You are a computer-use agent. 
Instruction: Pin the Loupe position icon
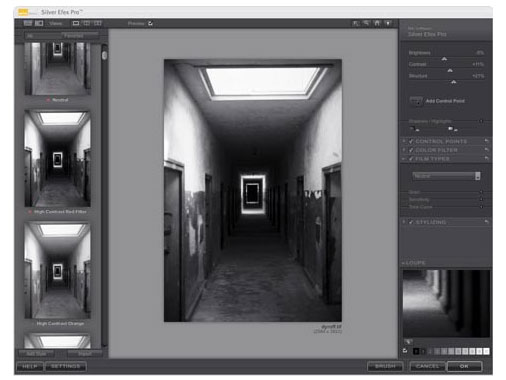coord(408,342)
